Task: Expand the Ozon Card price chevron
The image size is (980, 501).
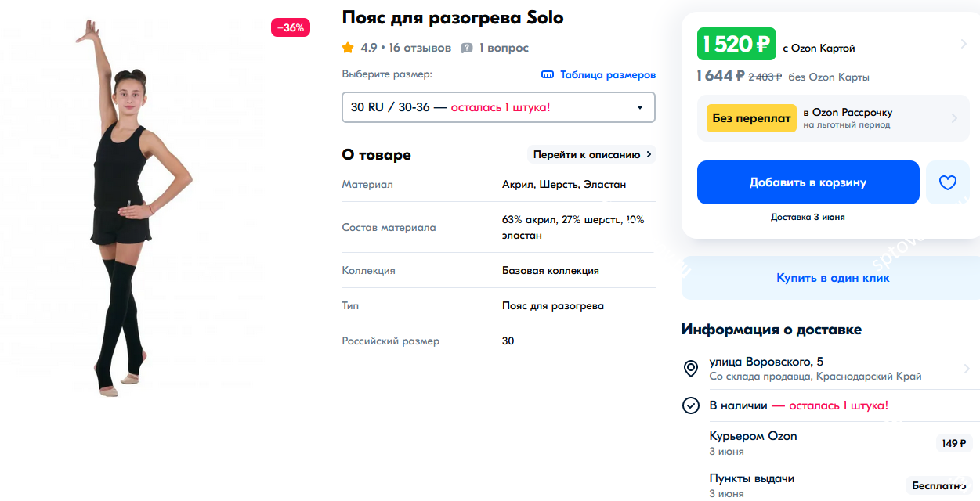Action: point(963,45)
